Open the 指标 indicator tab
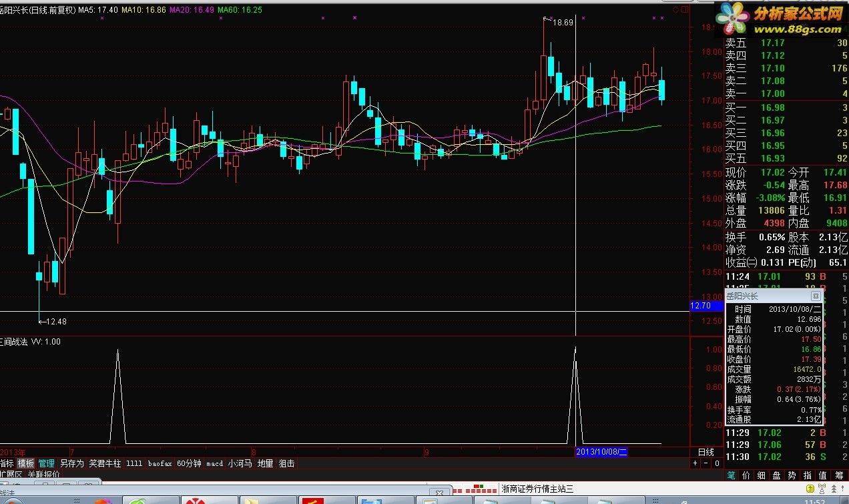Image resolution: width=849 pixels, height=504 pixels. pyautogui.click(x=6, y=463)
